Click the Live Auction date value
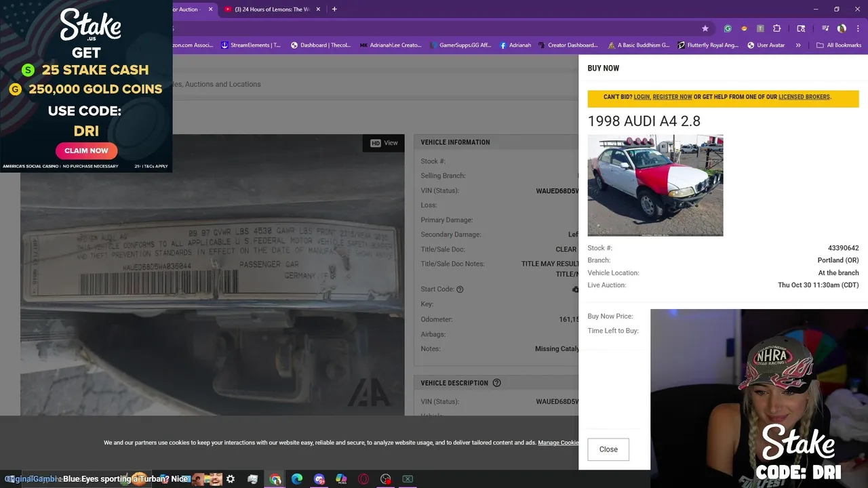This screenshot has width=868, height=488. tap(818, 285)
